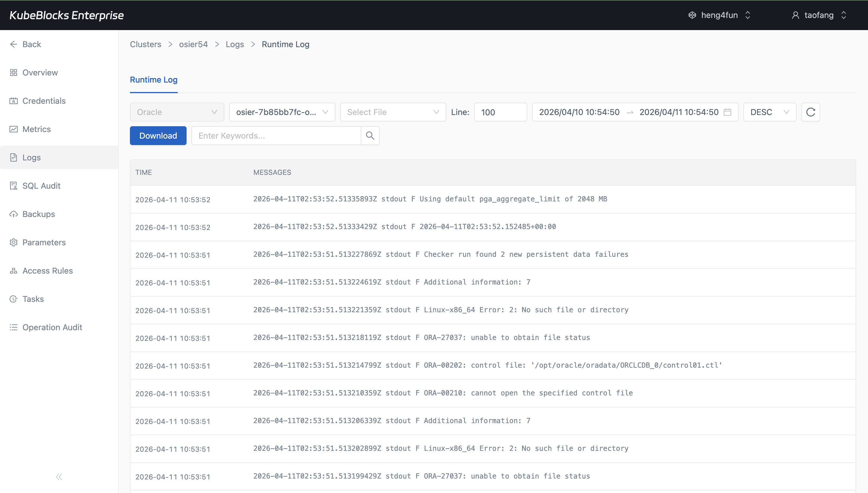This screenshot has width=868, height=493.
Task: Open the Backups section icon
Action: [14, 214]
